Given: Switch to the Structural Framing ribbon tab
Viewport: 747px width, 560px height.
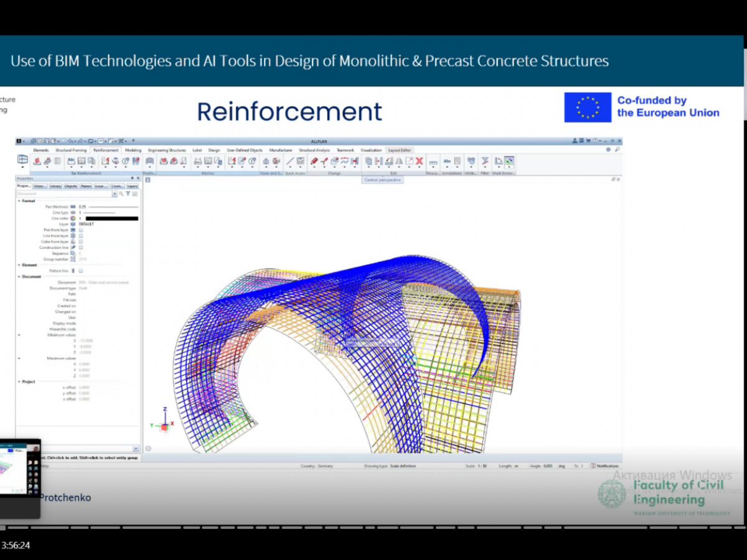Looking at the screenshot, I should point(71,150).
